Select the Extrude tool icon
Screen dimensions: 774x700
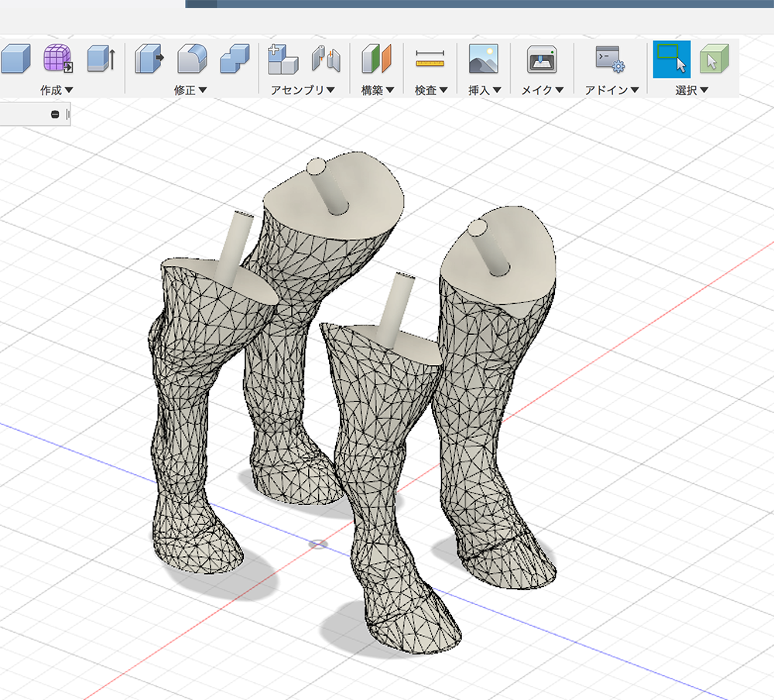tap(101, 58)
